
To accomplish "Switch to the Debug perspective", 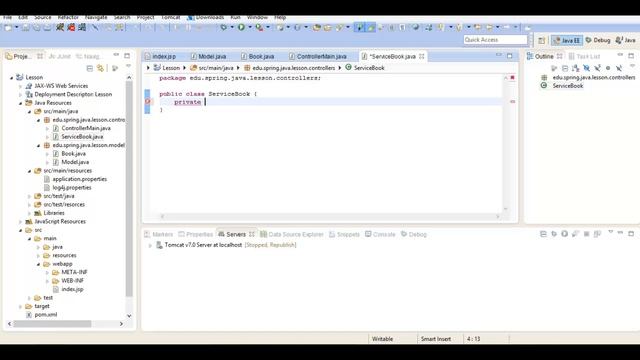I will click(598, 40).
